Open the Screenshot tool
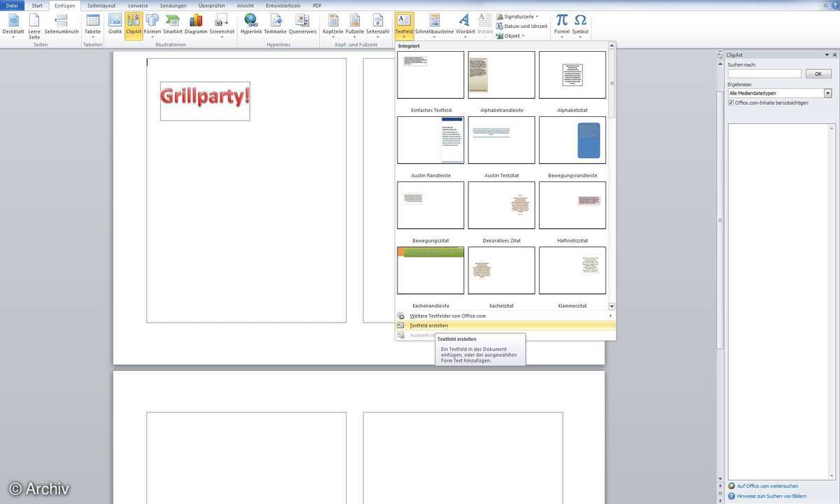Viewport: 840px width, 504px height. tap(222, 24)
